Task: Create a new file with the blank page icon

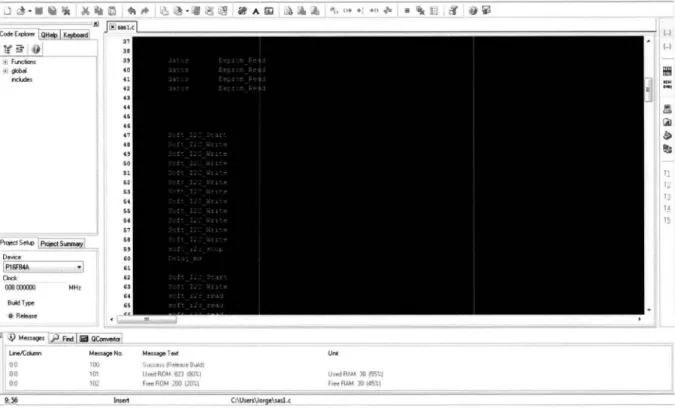Action: [8, 10]
